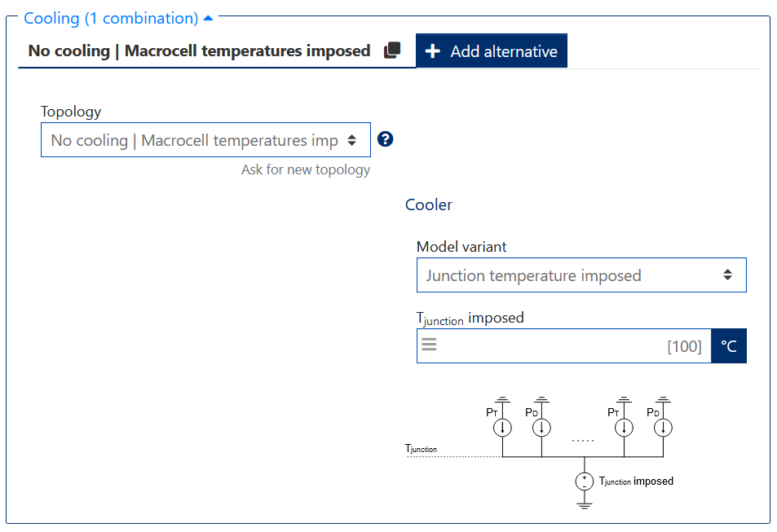
Task: Click the Topology dropdown arrows
Action: tap(352, 140)
